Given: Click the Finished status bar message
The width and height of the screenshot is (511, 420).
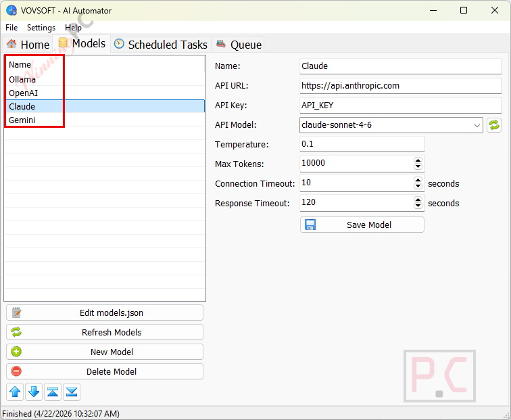Looking at the screenshot, I should click(61, 413).
